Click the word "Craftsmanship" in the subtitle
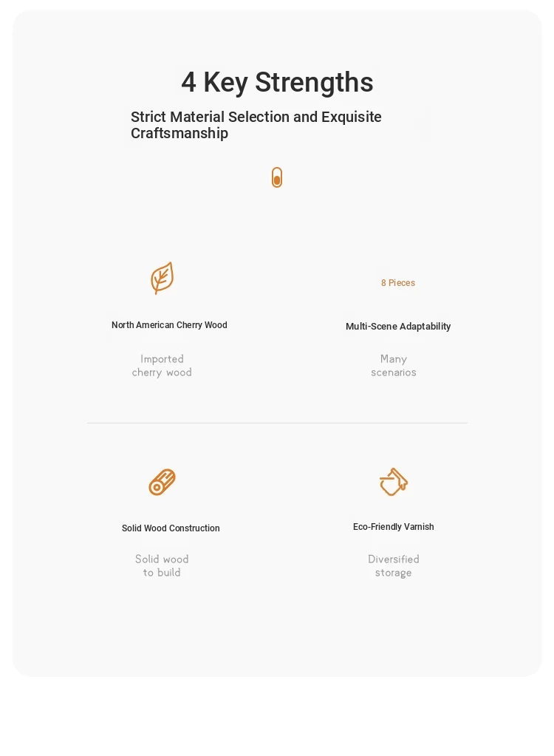The height and width of the screenshot is (756, 554). (x=179, y=133)
